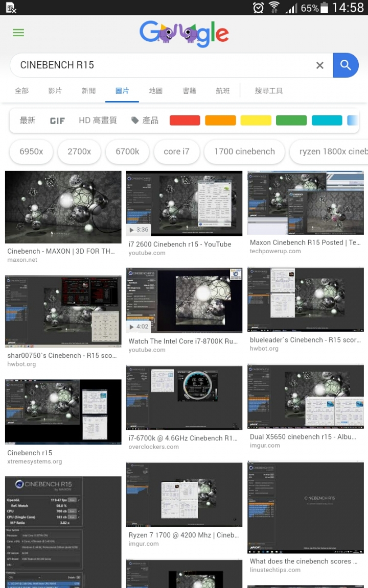Open 搜尋工具 search tools
This screenshot has width=368, height=588.
coord(269,91)
